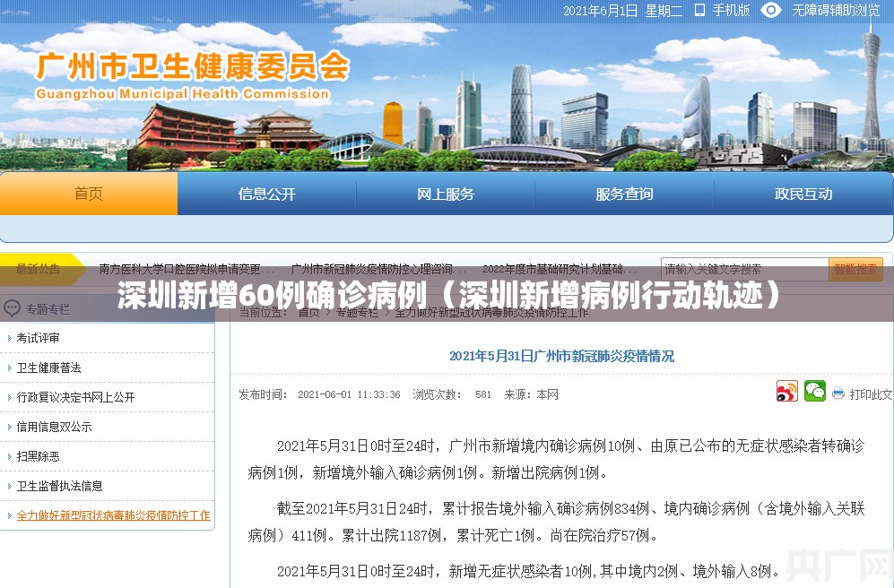Click the view count 581
Viewport: 894px width, 588px height.
[483, 394]
